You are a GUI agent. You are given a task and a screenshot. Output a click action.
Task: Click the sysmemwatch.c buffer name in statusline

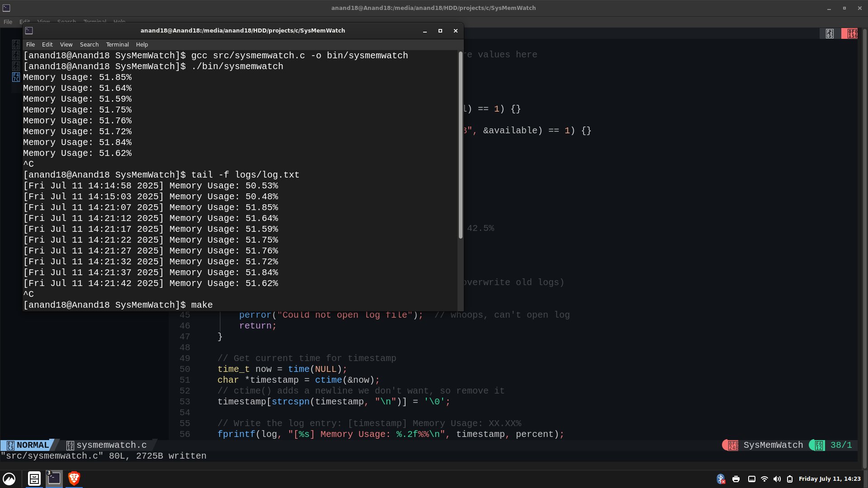click(111, 445)
